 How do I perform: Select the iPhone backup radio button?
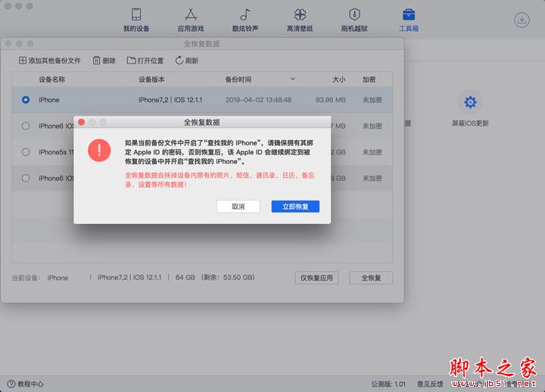coord(26,100)
